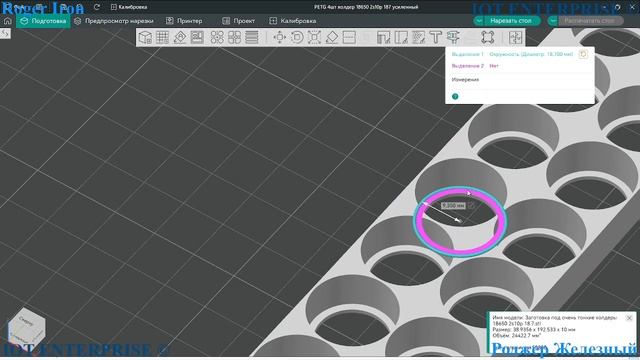Open the Проект tab
The width and height of the screenshot is (640, 360).
coord(239,21)
